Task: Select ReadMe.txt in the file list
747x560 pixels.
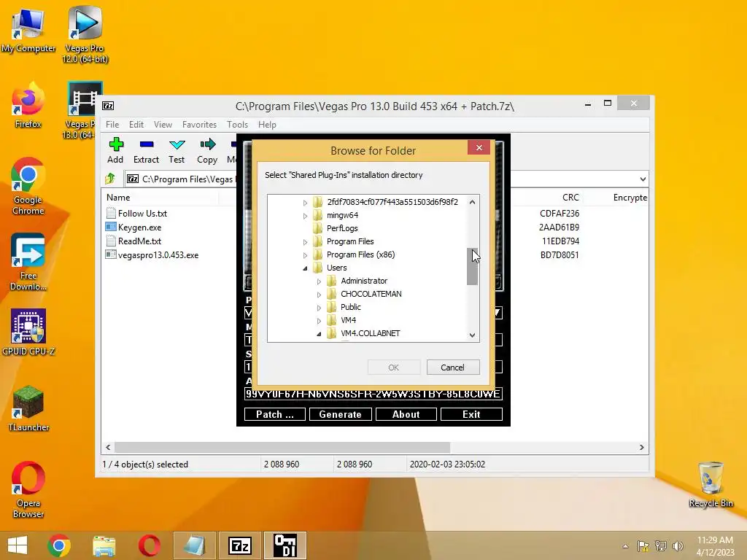Action: (139, 241)
